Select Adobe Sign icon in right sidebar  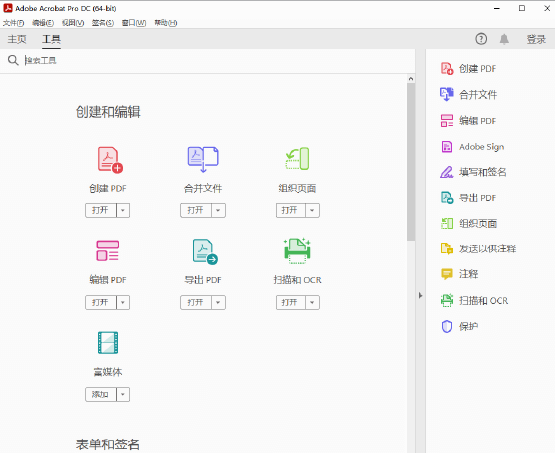(447, 147)
